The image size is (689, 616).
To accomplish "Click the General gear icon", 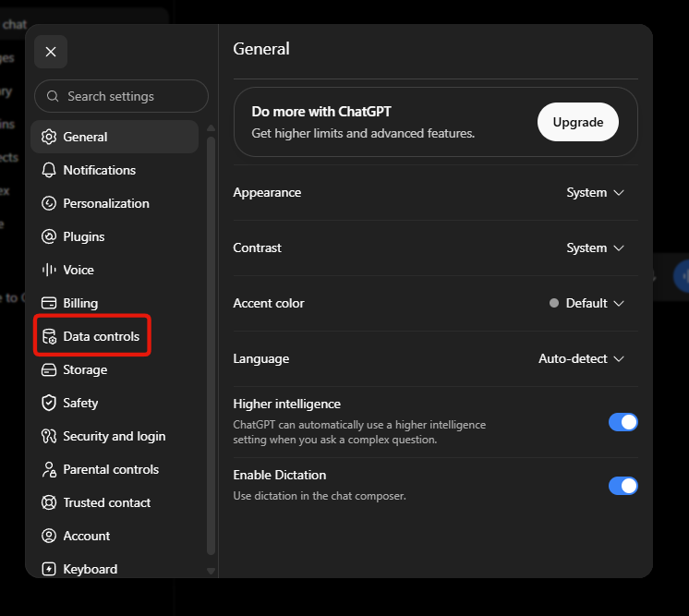I will [49, 137].
